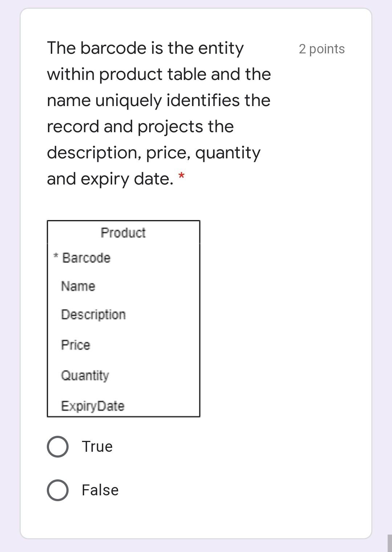Select the False radio button
Image resolution: width=392 pixels, height=552 pixels.
pos(58,491)
